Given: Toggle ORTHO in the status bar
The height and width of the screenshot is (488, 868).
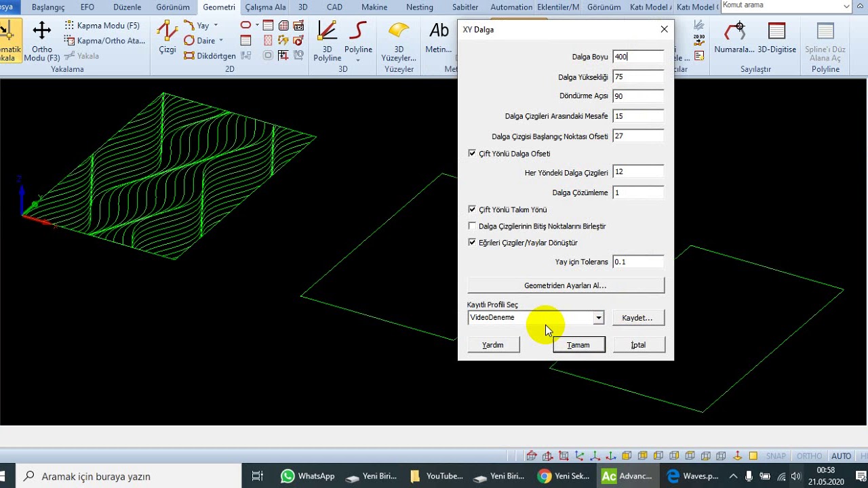Looking at the screenshot, I should tap(809, 456).
